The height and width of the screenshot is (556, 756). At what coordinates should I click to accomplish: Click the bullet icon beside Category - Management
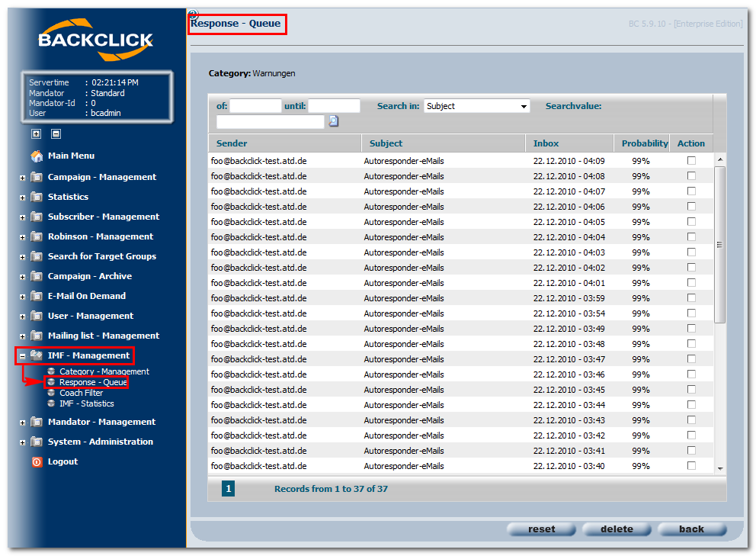[51, 371]
